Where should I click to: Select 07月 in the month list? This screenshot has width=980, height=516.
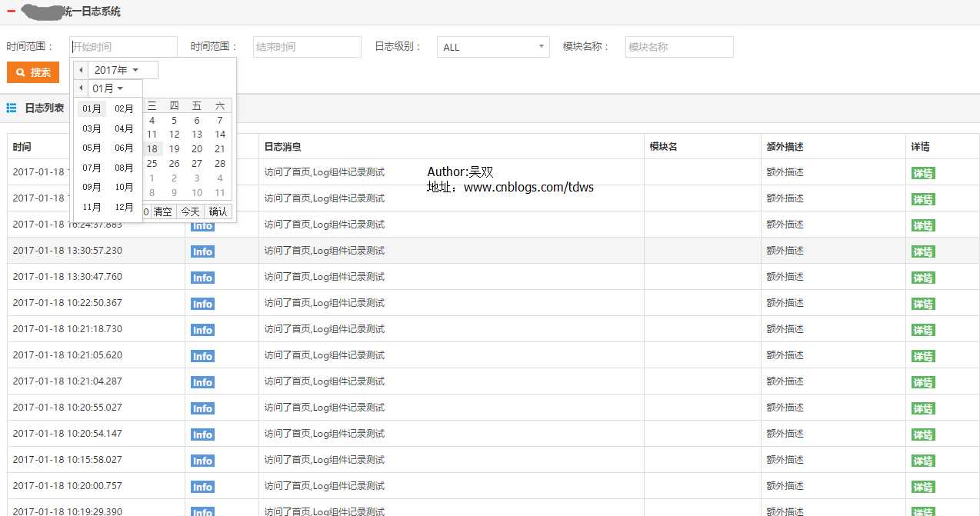92,168
